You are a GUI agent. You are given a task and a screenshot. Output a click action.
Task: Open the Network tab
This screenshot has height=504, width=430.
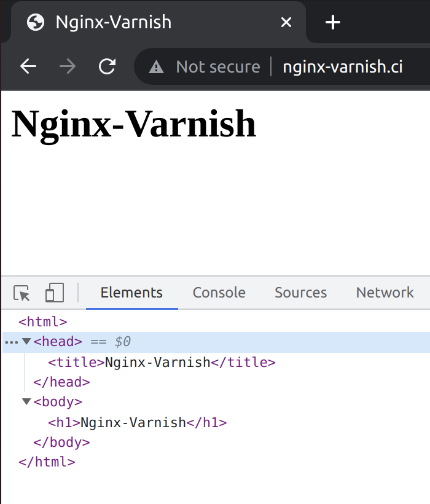[x=385, y=293]
